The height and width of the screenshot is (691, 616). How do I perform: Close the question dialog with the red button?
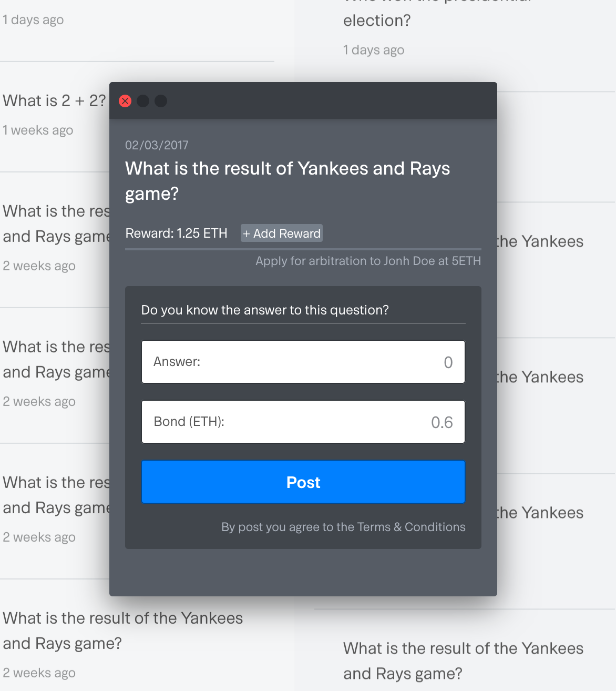click(x=125, y=101)
